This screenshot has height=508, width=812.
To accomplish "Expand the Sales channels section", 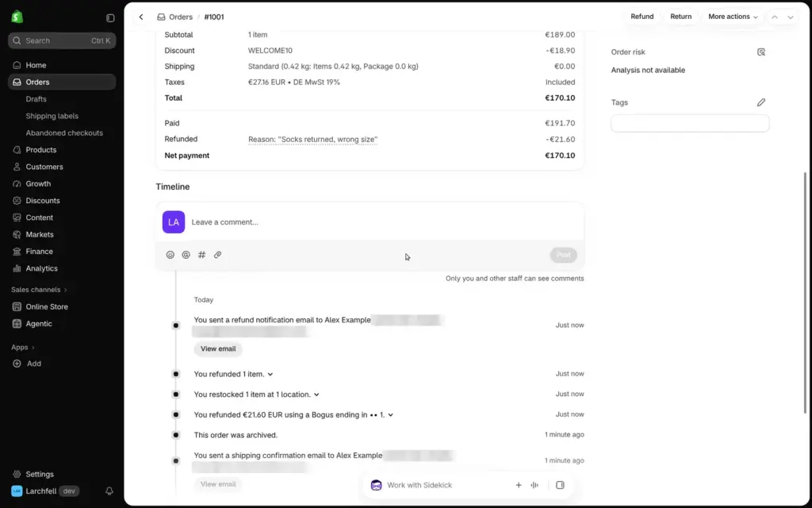I will click(40, 290).
